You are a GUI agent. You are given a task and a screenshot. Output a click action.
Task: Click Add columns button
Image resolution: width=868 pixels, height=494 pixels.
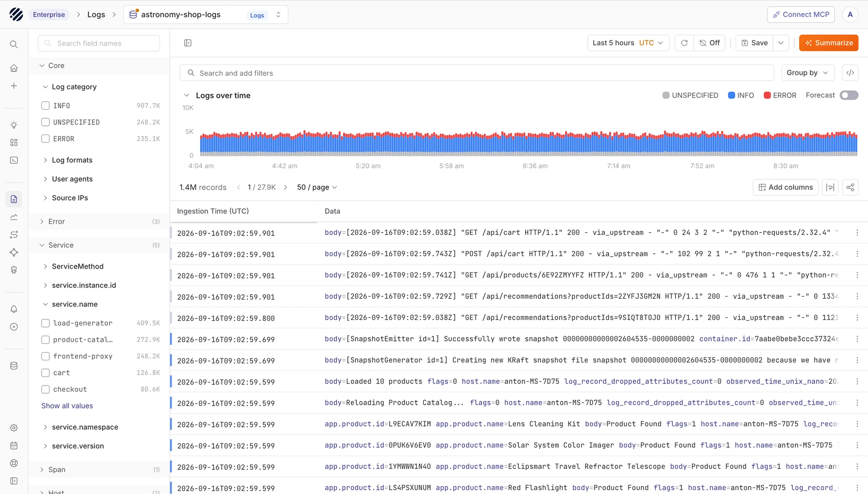(786, 187)
